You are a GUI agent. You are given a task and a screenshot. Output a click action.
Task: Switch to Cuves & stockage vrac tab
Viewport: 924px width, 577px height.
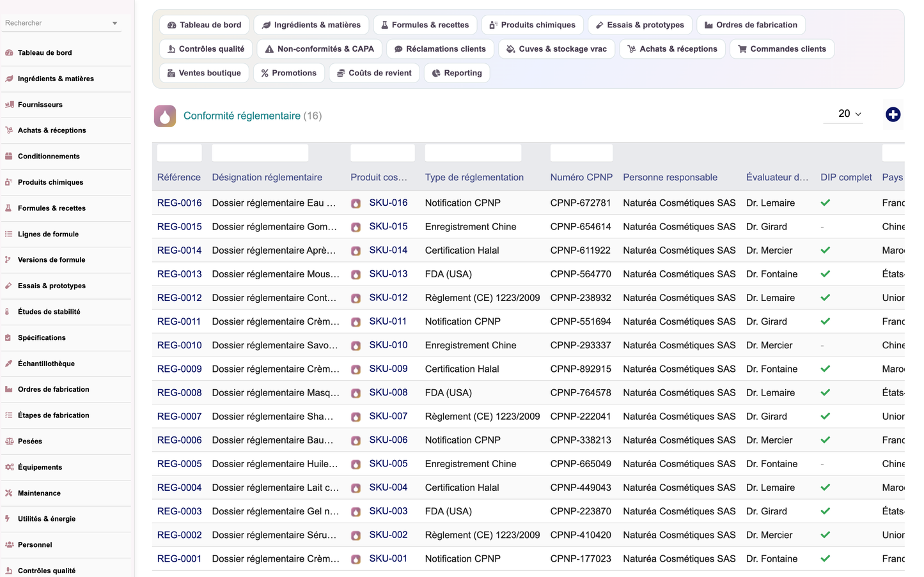556,49
